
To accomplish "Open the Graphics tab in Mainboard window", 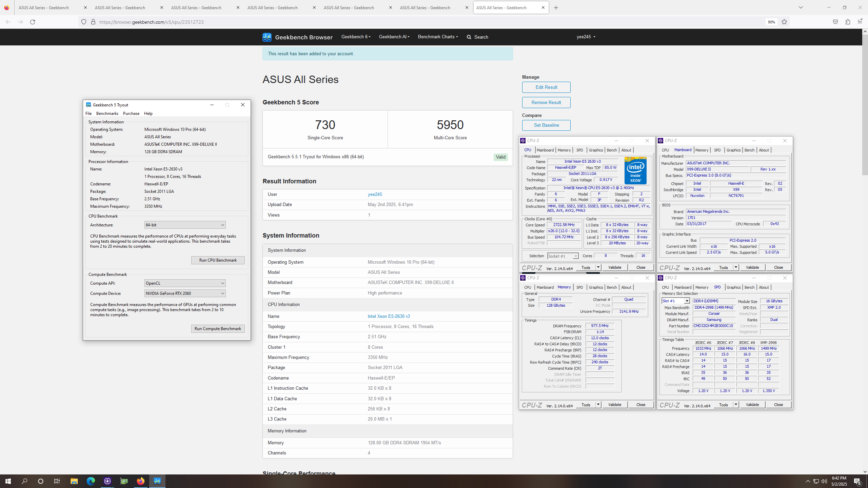I will click(x=733, y=150).
